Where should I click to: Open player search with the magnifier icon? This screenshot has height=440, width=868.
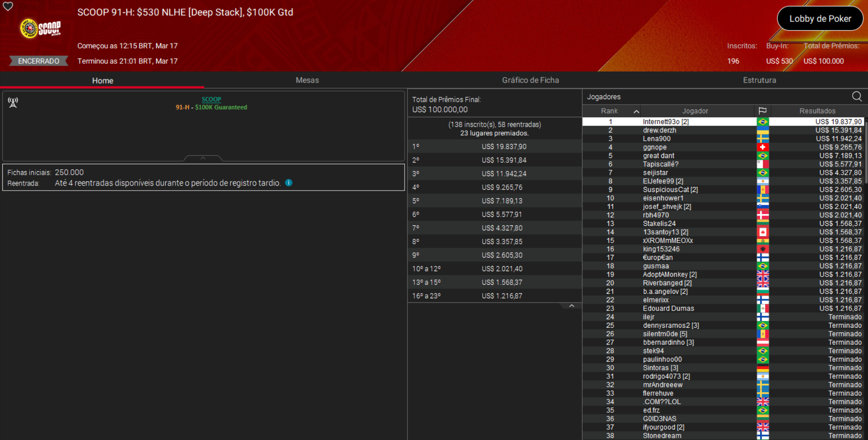[857, 96]
